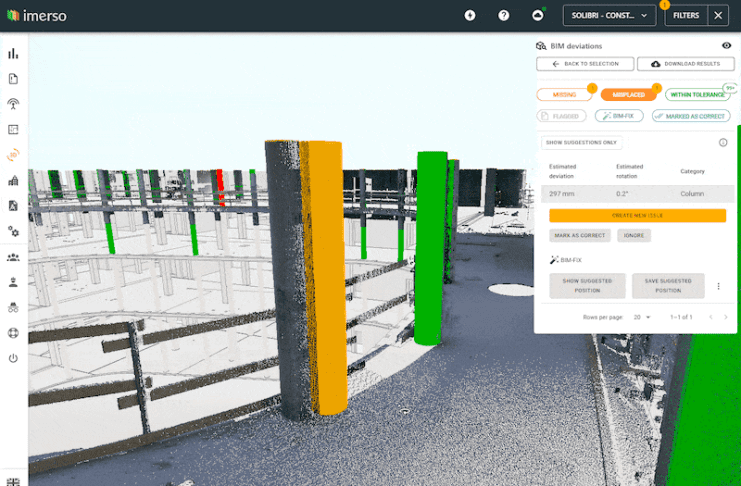Click the lightning bolt icon in header
741x486 pixels.
point(470,15)
